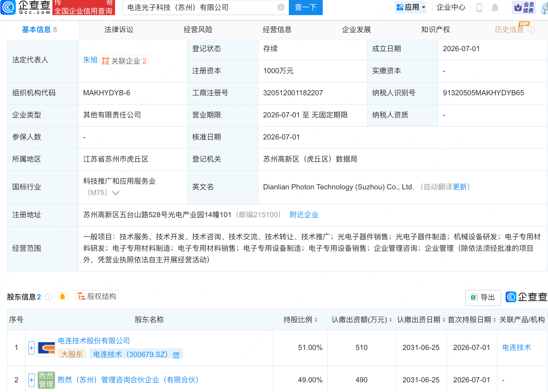The height and width of the screenshot is (392, 548).
Task: Select registered capital 1000万元
Action: point(278,71)
